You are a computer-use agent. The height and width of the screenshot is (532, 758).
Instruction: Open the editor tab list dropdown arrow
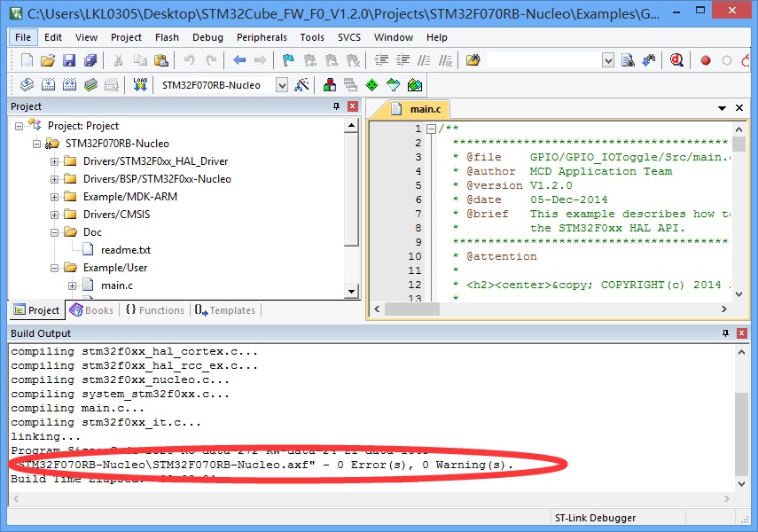point(722,108)
